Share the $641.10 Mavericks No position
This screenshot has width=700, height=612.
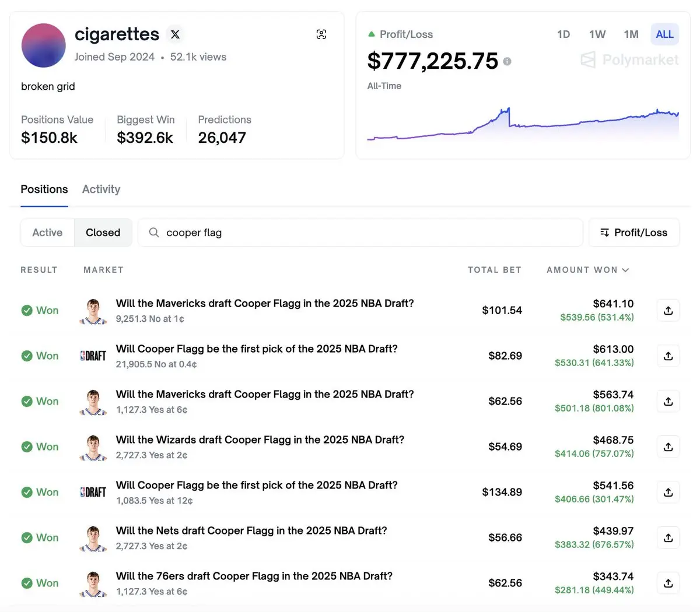(668, 311)
